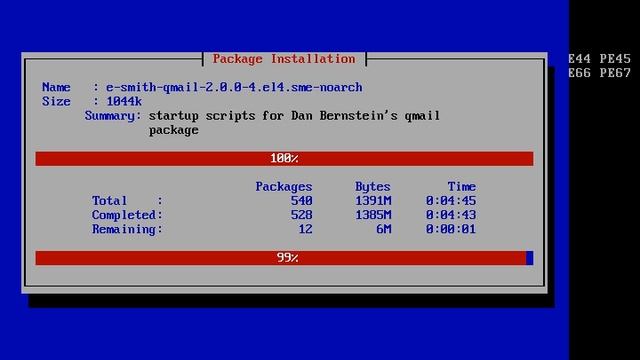Click the Time column header
This screenshot has width=640, height=360.
462,187
